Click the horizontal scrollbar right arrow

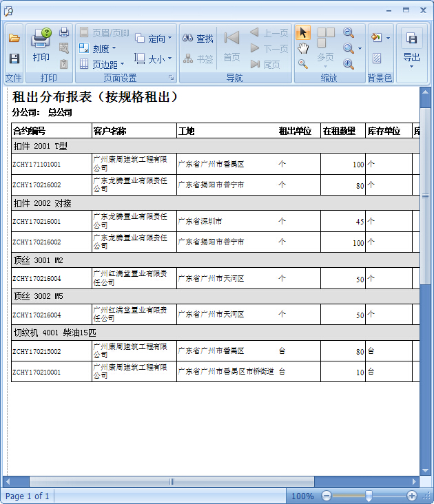coord(415,481)
